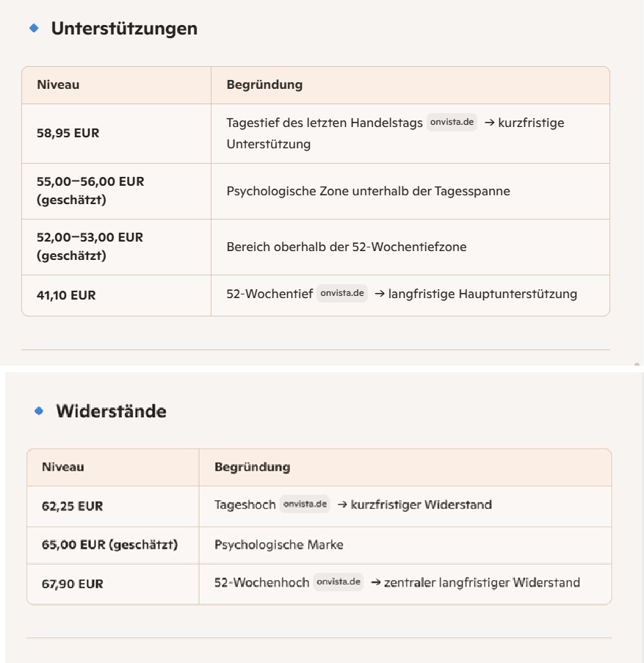
Task: Select the 67,90 EUR resistance cell
Action: point(72,584)
